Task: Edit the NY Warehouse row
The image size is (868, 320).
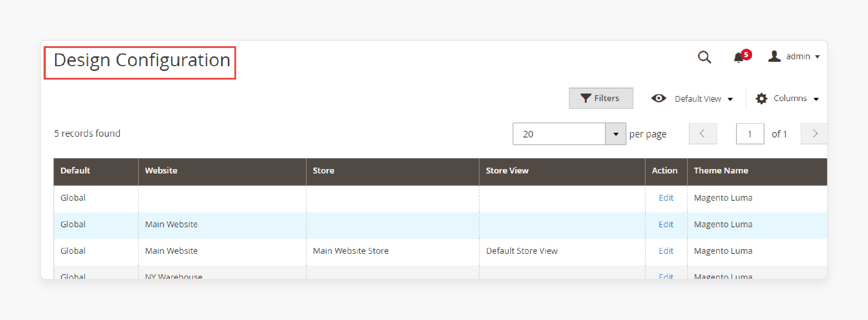Action: (x=666, y=276)
